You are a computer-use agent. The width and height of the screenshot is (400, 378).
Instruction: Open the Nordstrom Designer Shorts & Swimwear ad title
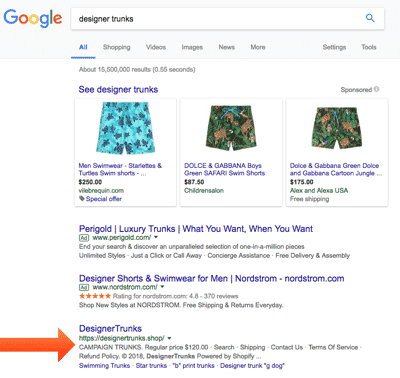tap(212, 279)
